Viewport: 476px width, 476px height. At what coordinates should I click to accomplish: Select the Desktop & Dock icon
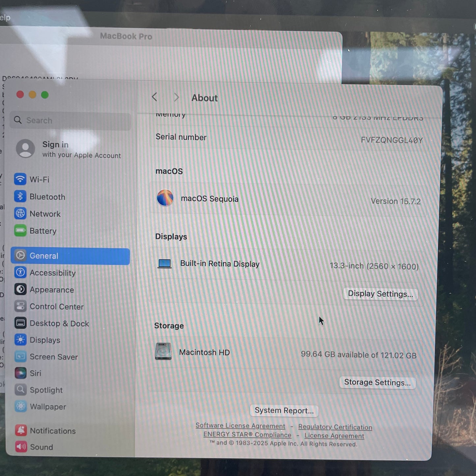click(20, 323)
